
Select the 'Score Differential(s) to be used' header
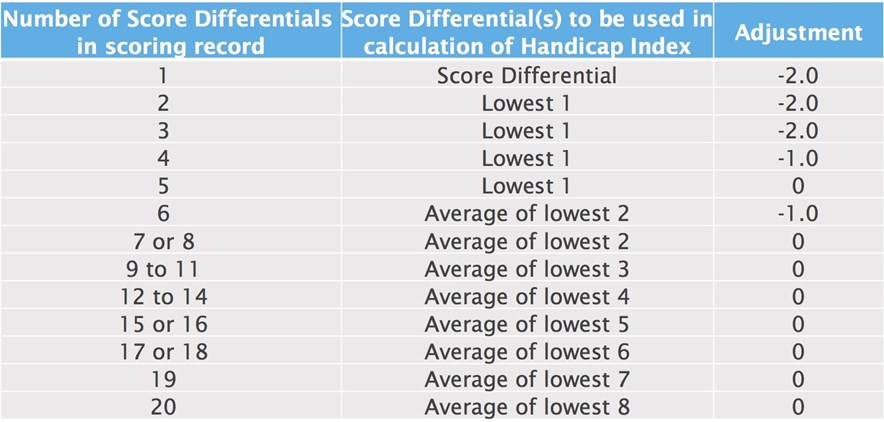click(527, 30)
